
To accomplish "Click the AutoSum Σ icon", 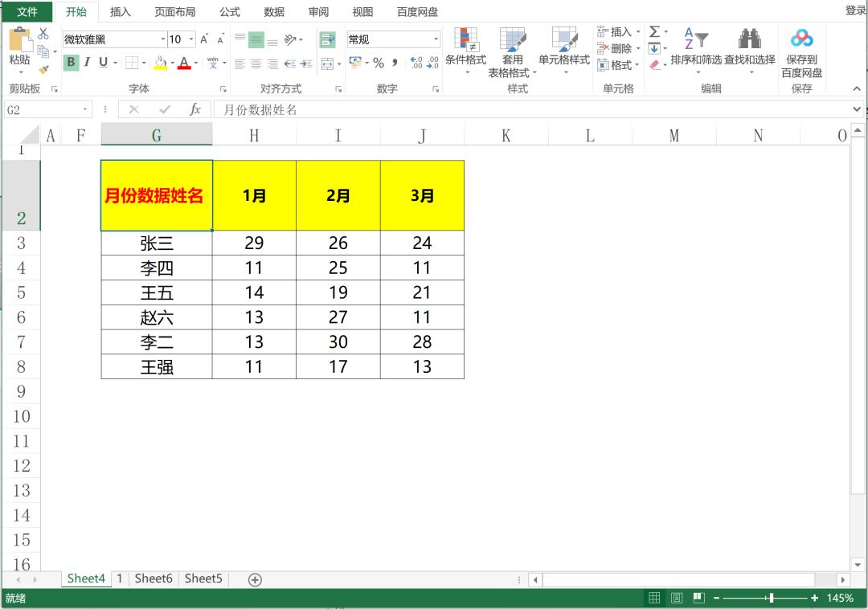I will [653, 32].
